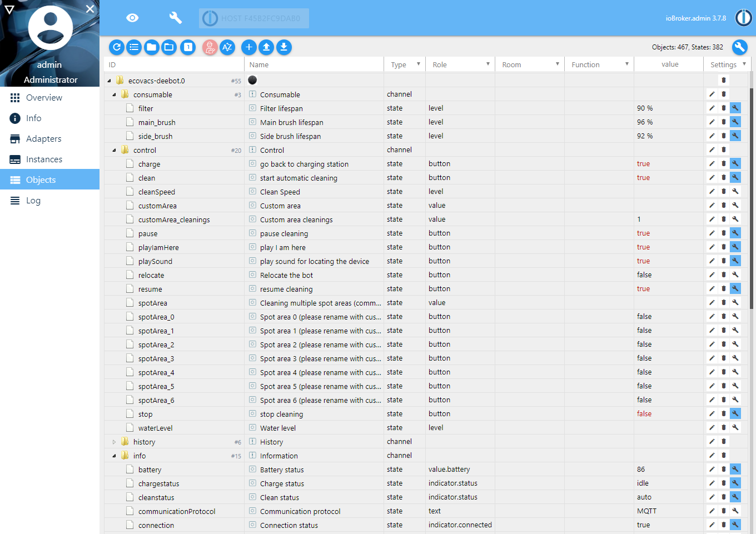Click the HOST F45B2FC9DAB0 button
The image size is (756, 534).
coord(254,18)
